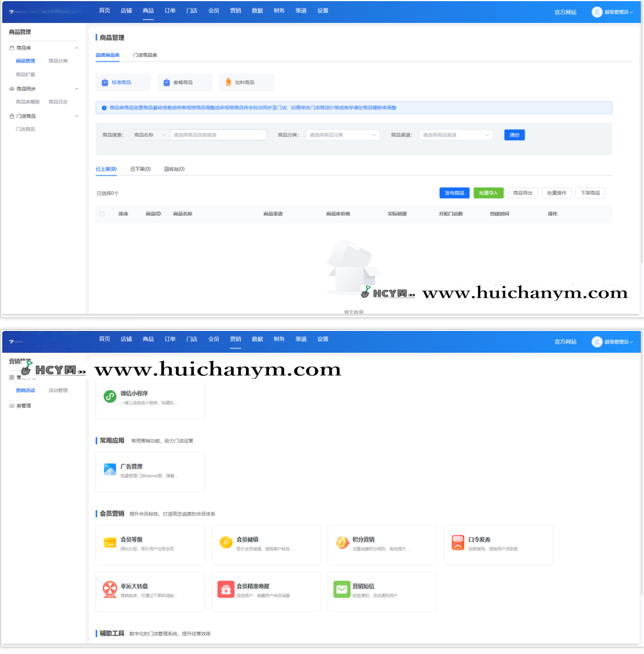644x654 pixels.
Task: Open 营销活动 in lower sidebar
Action: pyautogui.click(x=25, y=391)
